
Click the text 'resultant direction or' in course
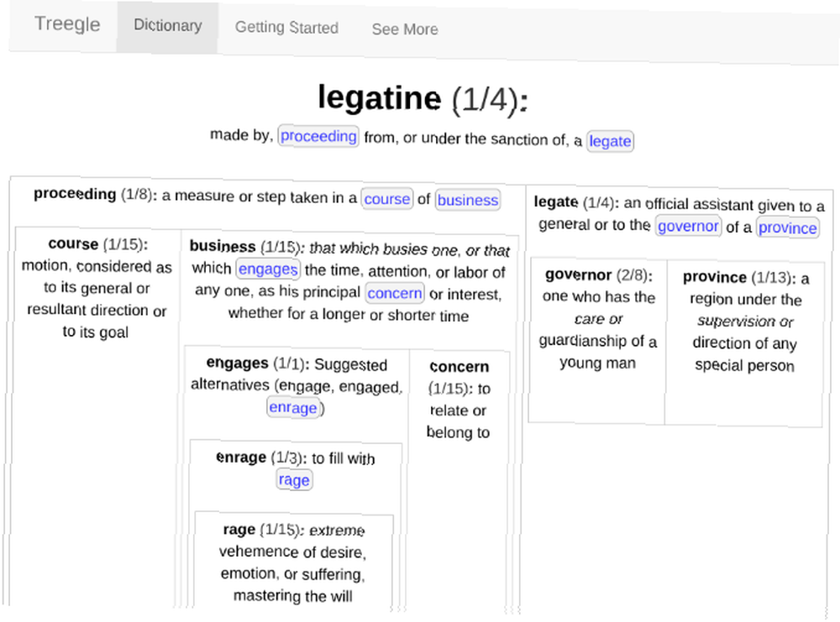click(97, 310)
